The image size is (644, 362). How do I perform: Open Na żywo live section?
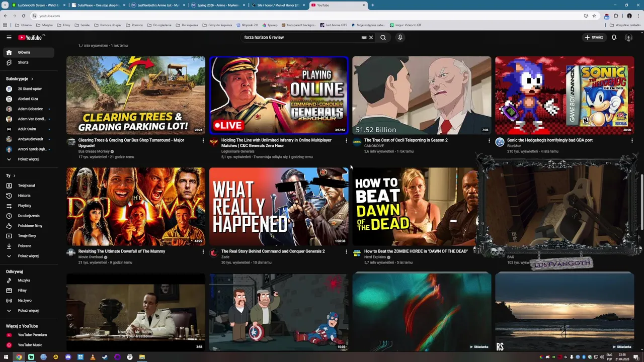pos(28,300)
